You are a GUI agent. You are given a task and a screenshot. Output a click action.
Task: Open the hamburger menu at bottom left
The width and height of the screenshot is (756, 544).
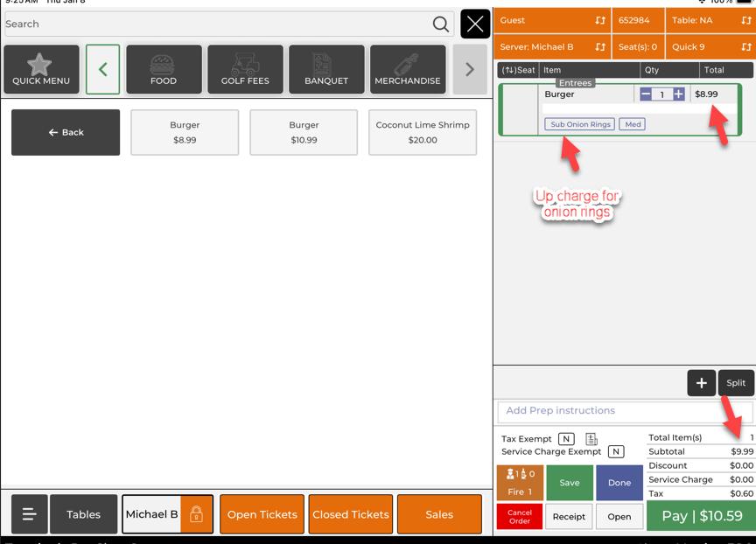30,514
